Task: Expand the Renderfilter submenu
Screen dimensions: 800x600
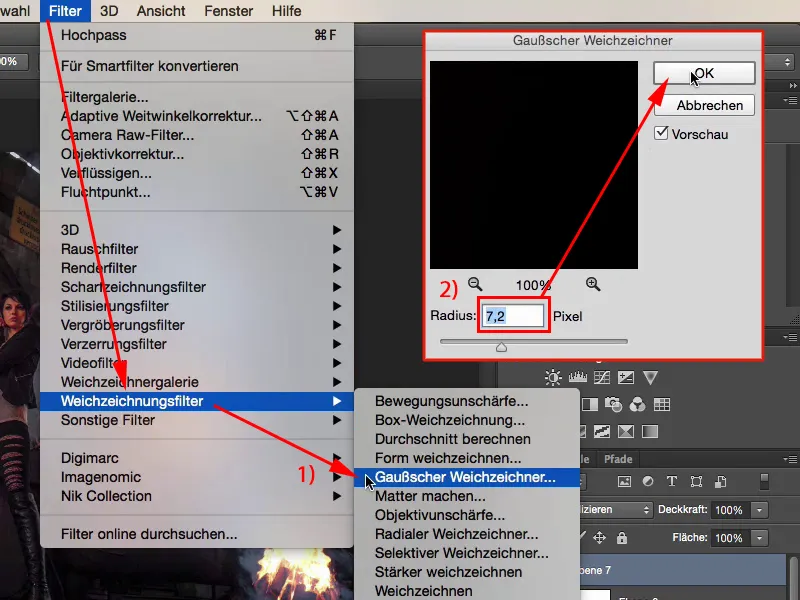Action: coord(197,268)
